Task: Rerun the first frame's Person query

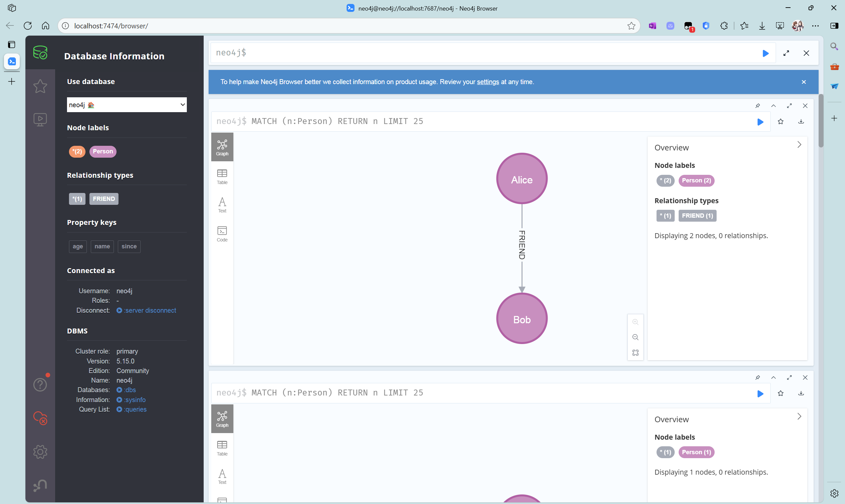Action: 760,122
